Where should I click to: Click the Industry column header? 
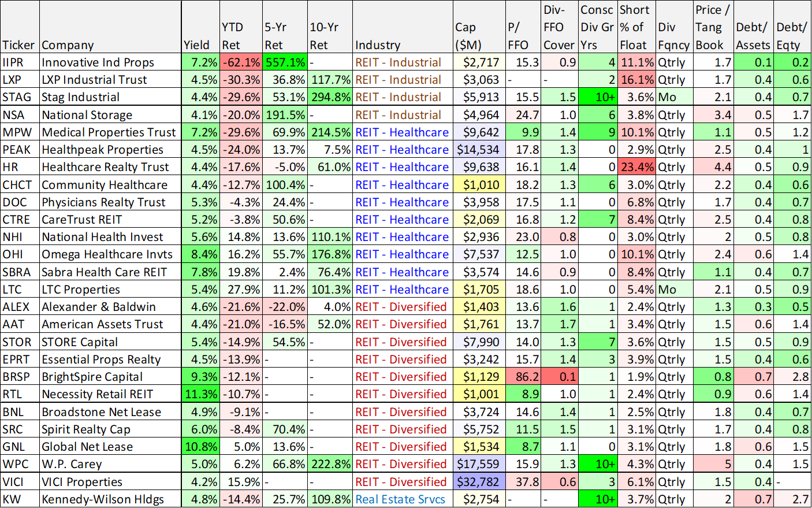click(x=403, y=27)
